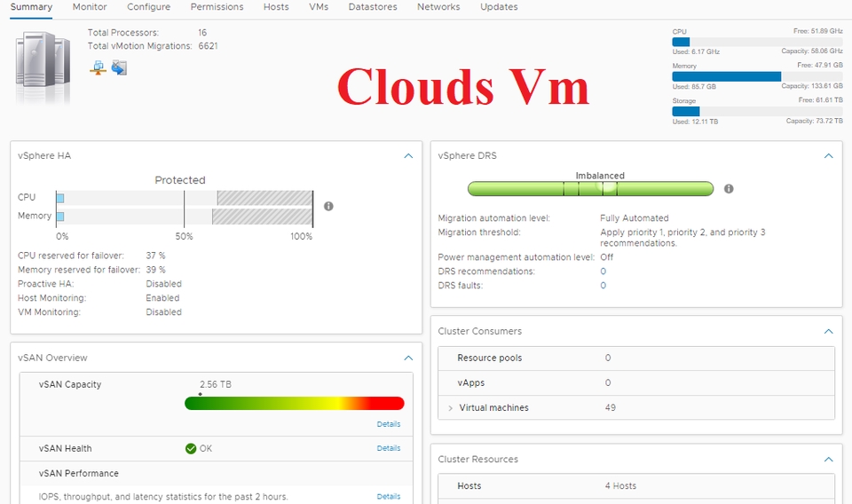The image size is (852, 504).
Task: Open the Hosts tab
Action: tap(276, 7)
